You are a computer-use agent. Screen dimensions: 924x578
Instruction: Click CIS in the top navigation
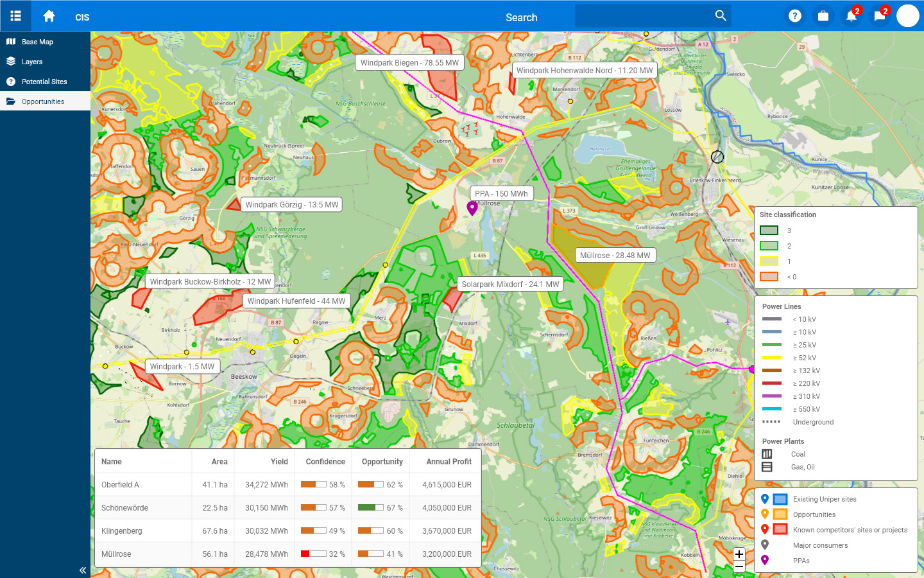82,17
